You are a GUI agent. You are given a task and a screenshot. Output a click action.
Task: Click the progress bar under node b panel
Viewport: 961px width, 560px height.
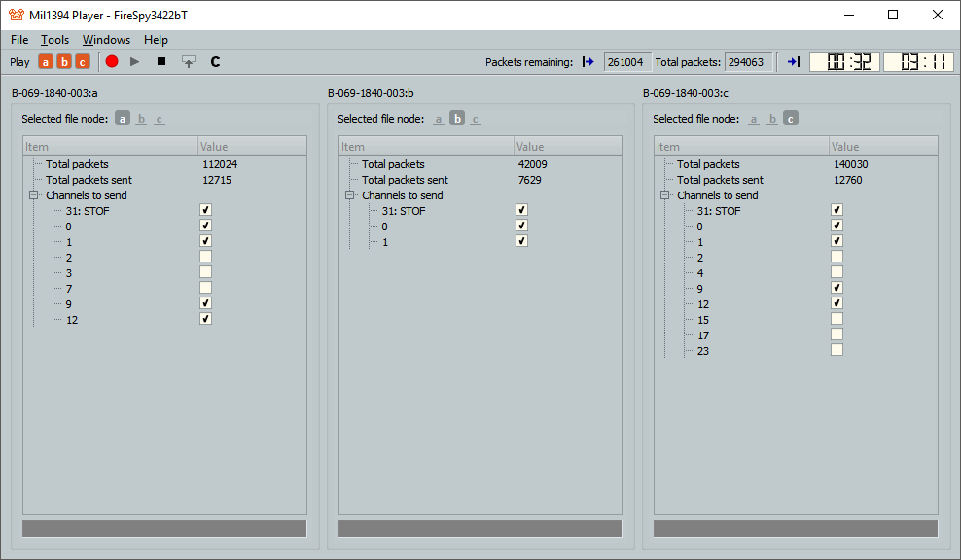pyautogui.click(x=480, y=528)
